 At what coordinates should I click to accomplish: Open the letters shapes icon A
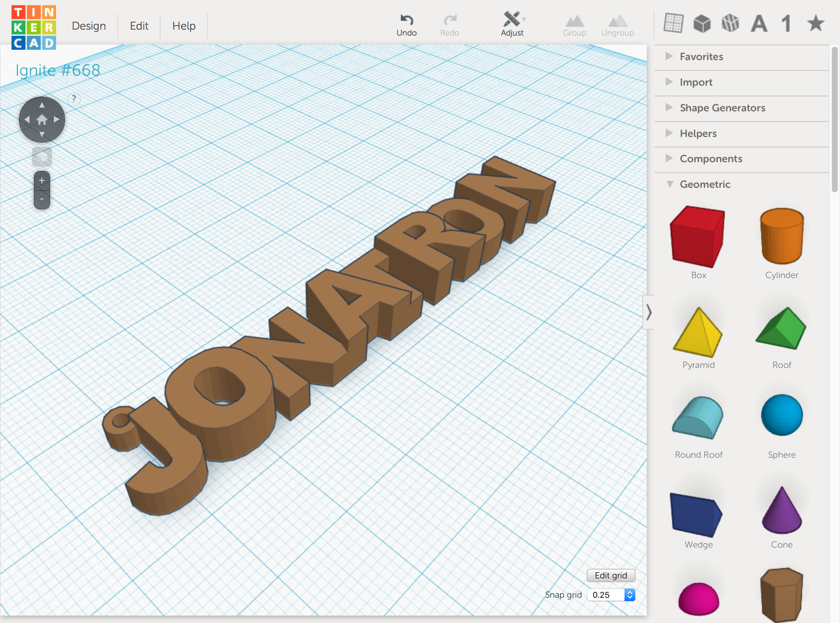759,23
